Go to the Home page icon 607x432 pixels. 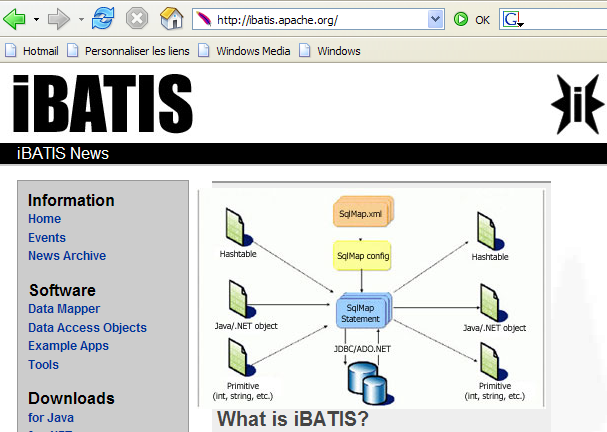[x=171, y=19]
